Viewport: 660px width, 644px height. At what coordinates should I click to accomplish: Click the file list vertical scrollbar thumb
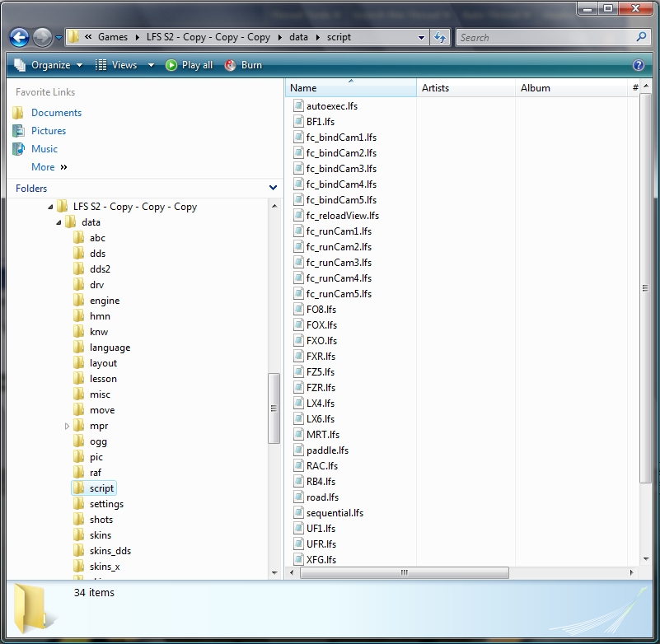click(645, 288)
